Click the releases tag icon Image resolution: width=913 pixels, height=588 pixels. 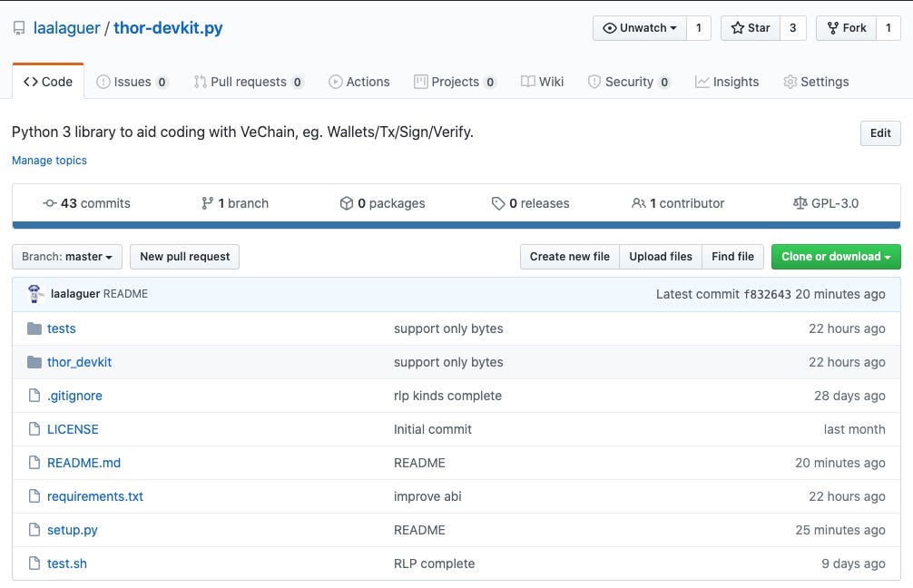498,203
